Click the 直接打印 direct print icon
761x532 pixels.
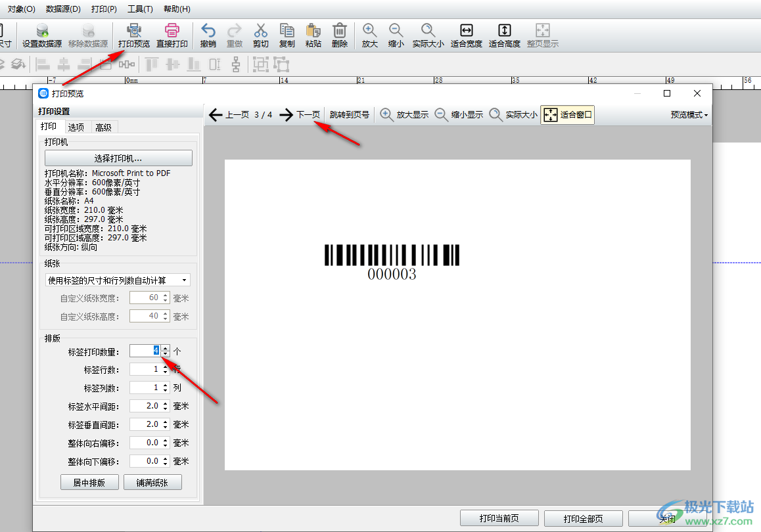click(x=172, y=35)
